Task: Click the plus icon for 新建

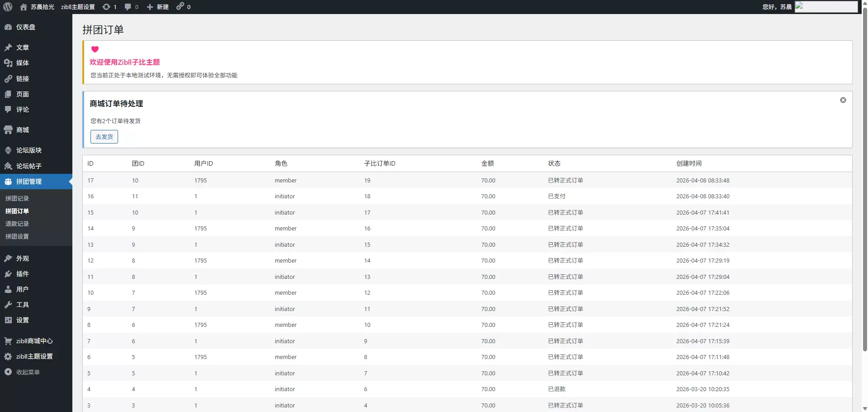Action: pos(150,7)
